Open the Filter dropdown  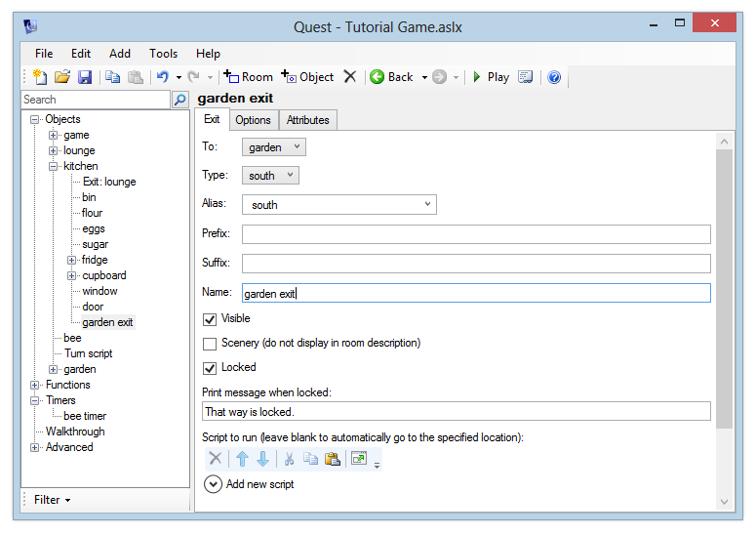(52, 500)
